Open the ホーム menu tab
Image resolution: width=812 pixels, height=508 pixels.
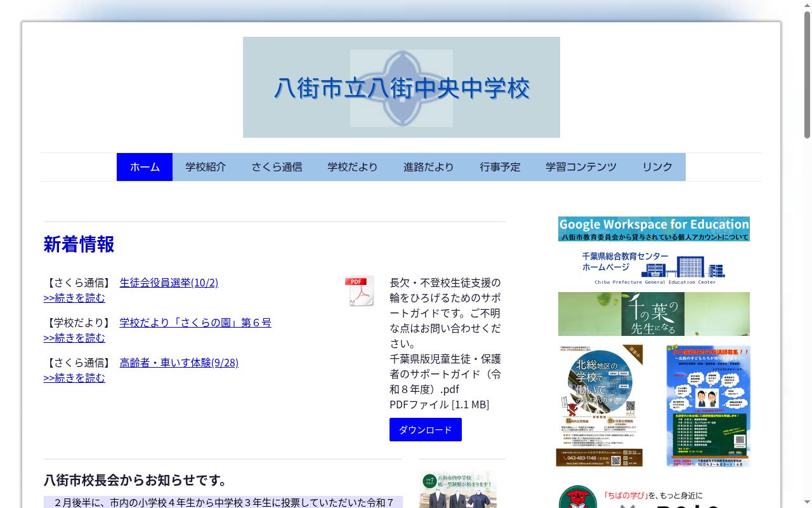(145, 167)
